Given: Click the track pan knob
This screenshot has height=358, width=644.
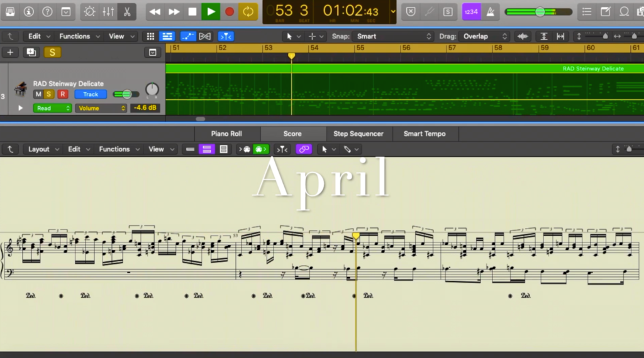Looking at the screenshot, I should [x=152, y=89].
